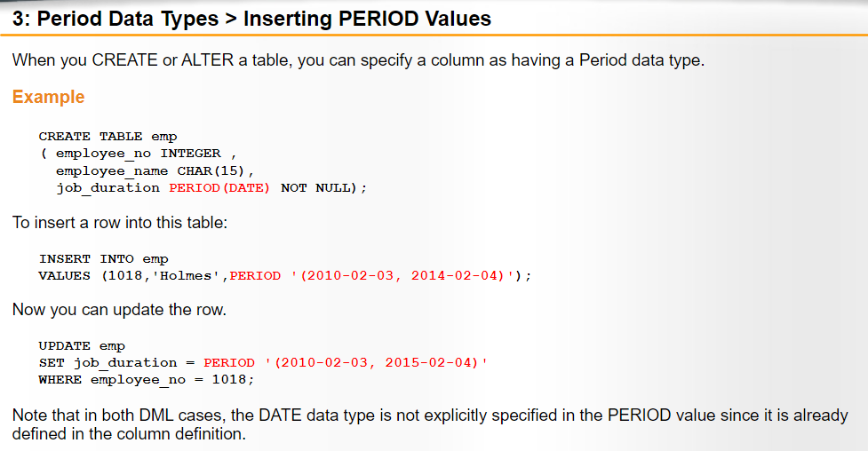The width and height of the screenshot is (868, 451).
Task: Click the 'WHERE employee_no = 1018' line
Action: pos(146,380)
